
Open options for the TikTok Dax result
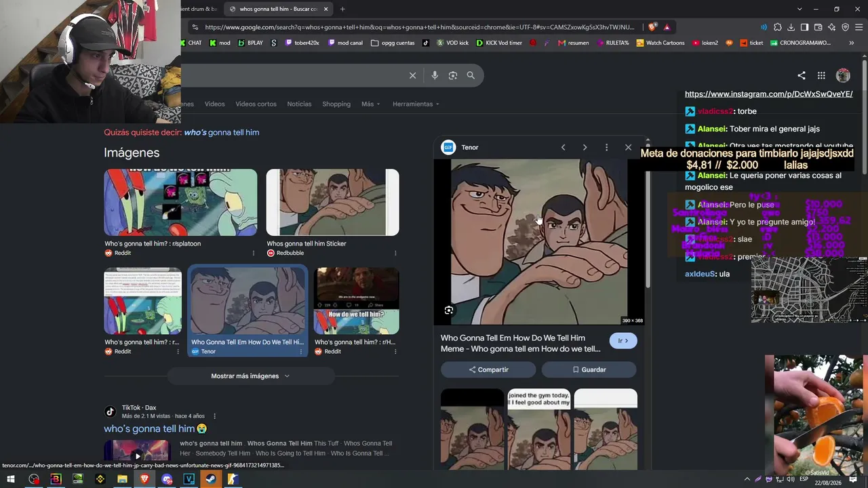coord(215,416)
